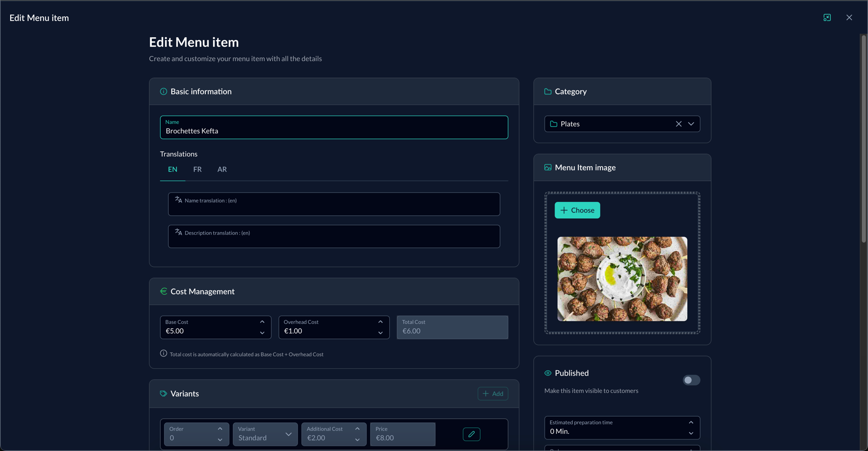Image resolution: width=868 pixels, height=451 pixels.
Task: Toggle the Published switch
Action: click(691, 380)
